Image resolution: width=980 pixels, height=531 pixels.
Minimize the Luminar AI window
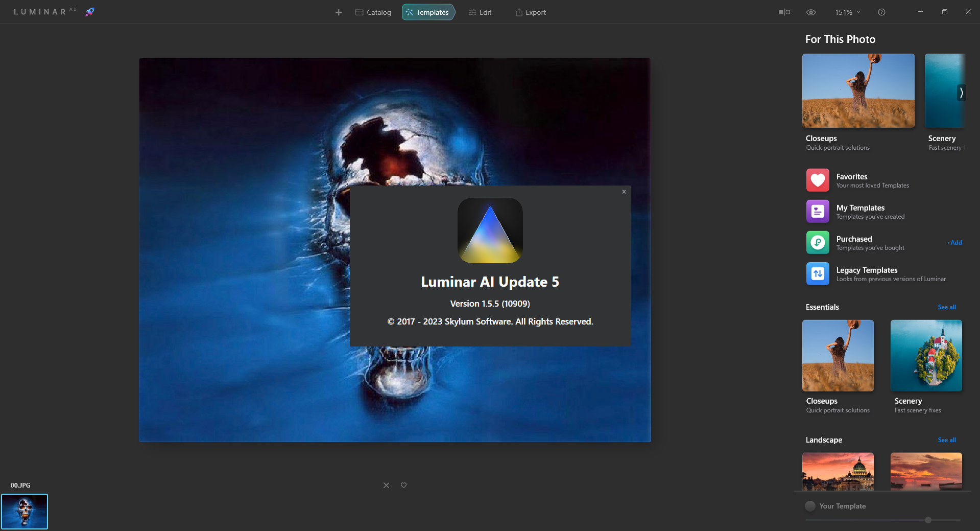click(x=920, y=12)
